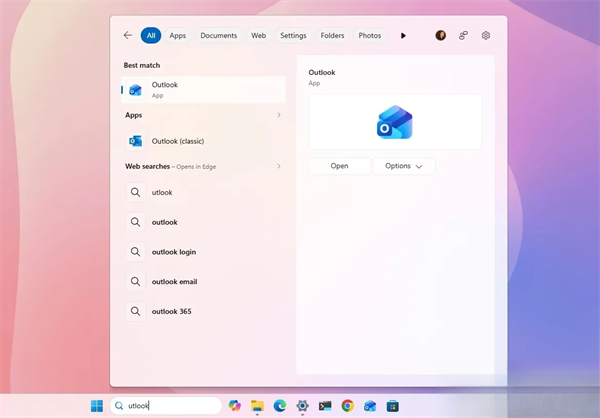Choose the 'outlook email' web suggestion
Screen dimensions: 600x418
pos(203,282)
